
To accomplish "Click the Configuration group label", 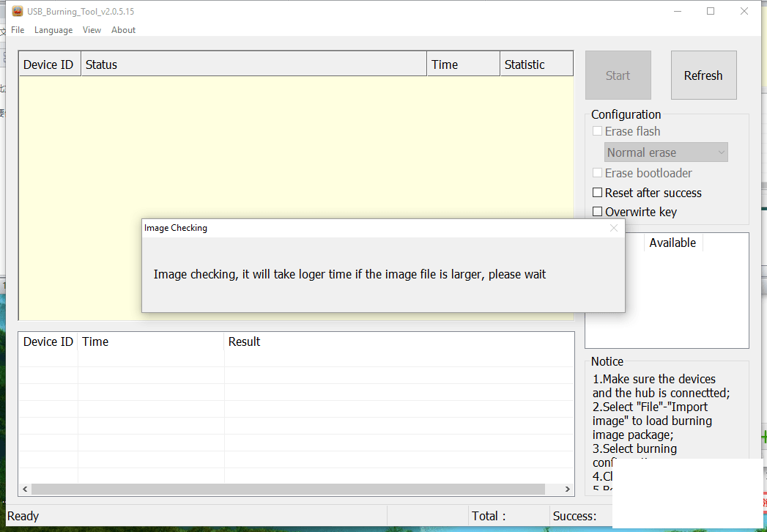I will pos(626,114).
